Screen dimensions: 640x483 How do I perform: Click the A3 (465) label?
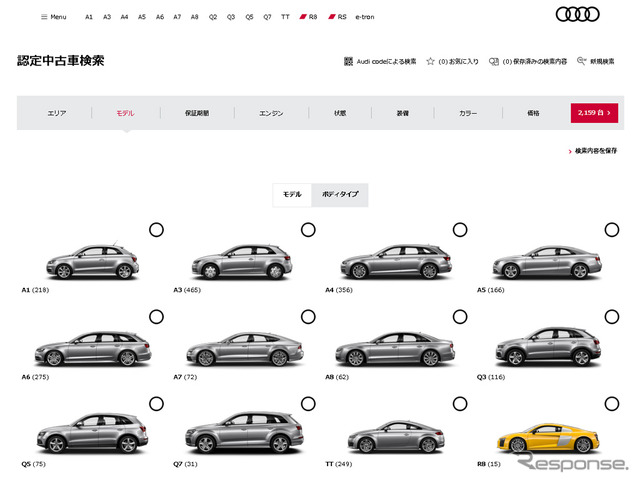tap(187, 290)
